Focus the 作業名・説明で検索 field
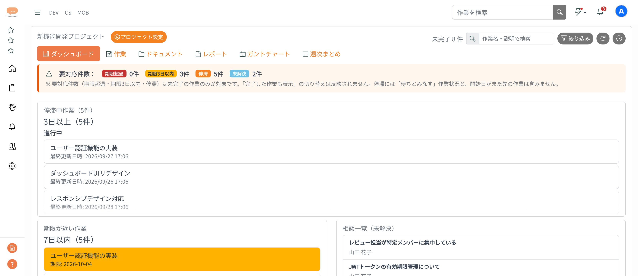The image size is (644, 276). pyautogui.click(x=516, y=39)
